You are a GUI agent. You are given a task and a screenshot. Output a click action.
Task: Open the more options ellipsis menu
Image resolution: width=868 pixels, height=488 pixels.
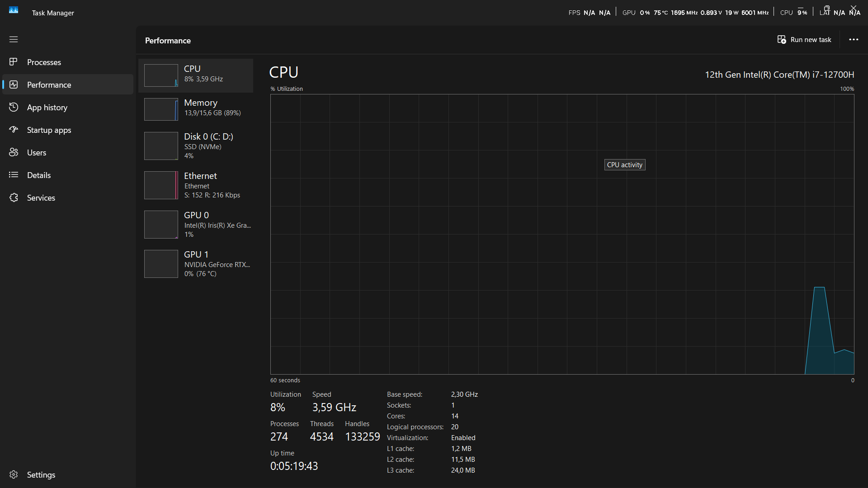(854, 40)
